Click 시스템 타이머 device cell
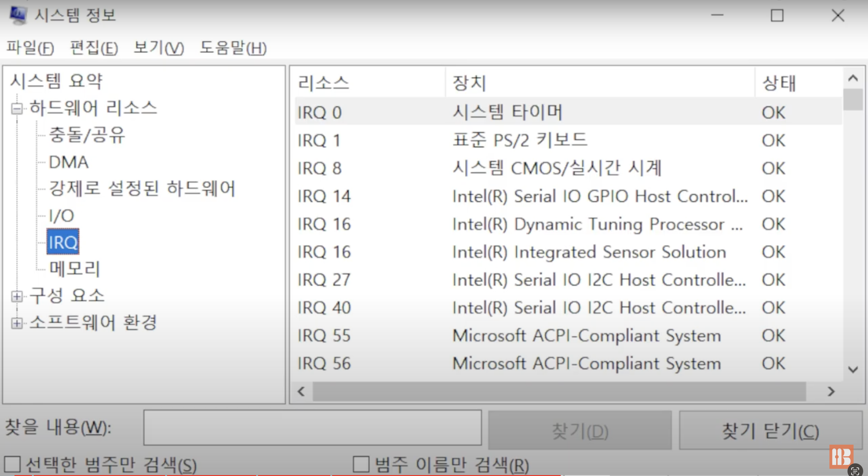This screenshot has width=868, height=476. (x=508, y=112)
